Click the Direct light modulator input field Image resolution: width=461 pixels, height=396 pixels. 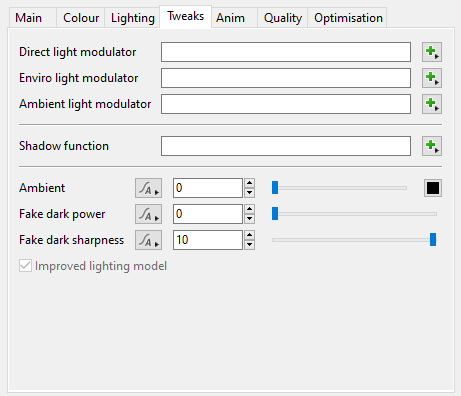pyautogui.click(x=286, y=52)
